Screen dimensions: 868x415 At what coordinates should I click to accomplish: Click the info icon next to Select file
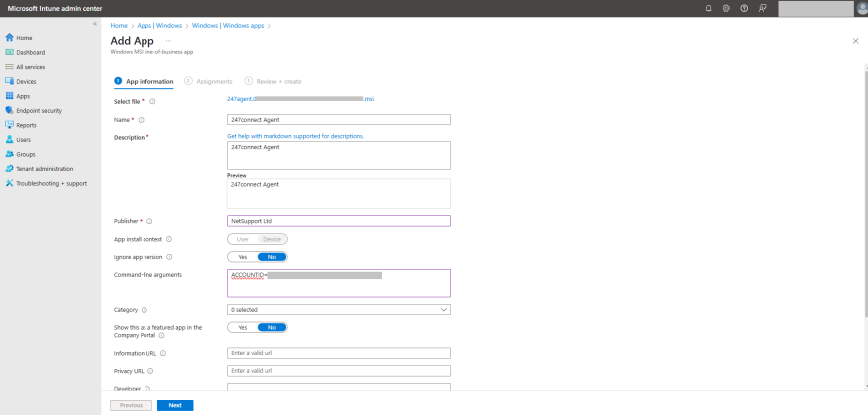[x=152, y=101]
